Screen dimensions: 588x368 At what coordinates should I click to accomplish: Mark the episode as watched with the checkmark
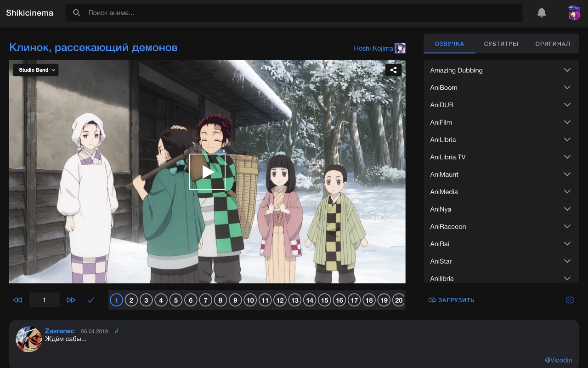coord(91,300)
